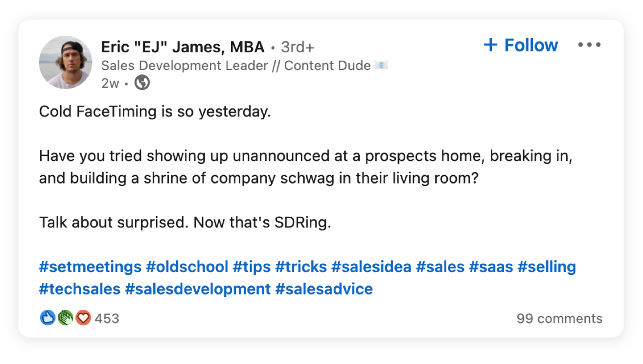Select the #tips hashtag
643x364 pixels.
point(252,267)
